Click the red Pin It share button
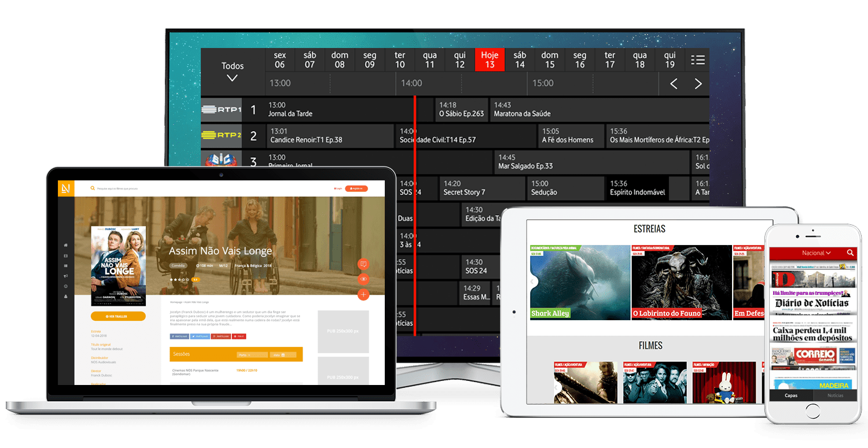868x448 pixels. [x=239, y=336]
